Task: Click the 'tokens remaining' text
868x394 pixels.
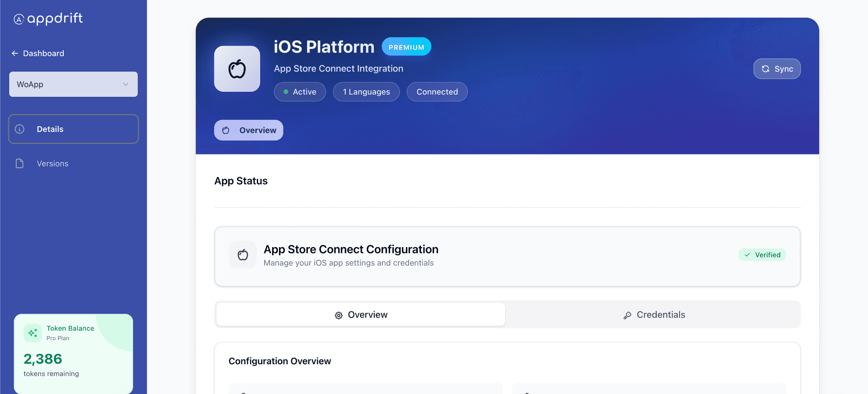Action: [51, 374]
